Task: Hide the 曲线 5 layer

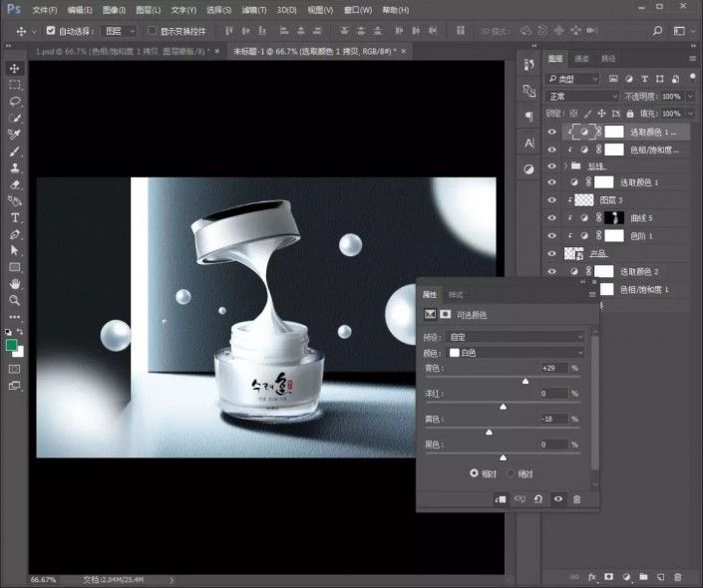Action: [551, 217]
